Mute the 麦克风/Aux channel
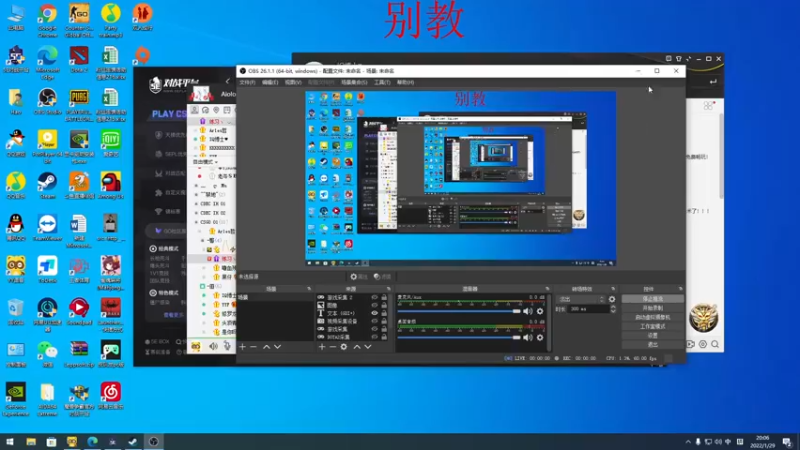The width and height of the screenshot is (800, 450). pyautogui.click(x=528, y=311)
